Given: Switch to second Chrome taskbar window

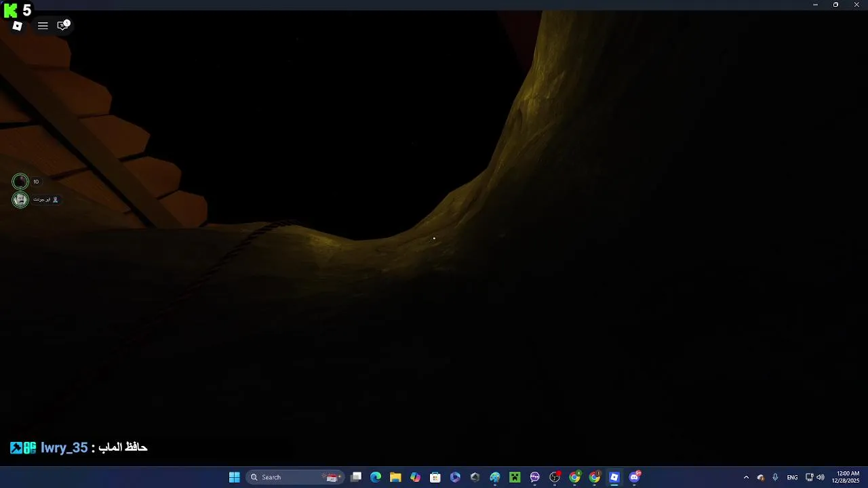Looking at the screenshot, I should (x=594, y=477).
